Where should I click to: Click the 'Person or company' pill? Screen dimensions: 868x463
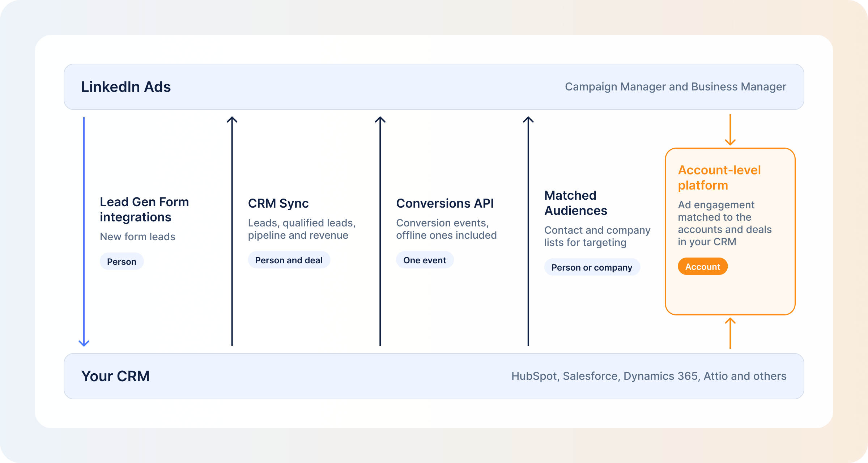[x=592, y=267]
